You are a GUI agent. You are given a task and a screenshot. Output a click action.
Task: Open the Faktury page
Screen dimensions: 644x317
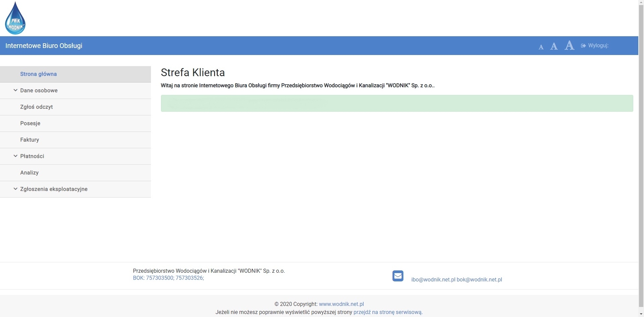[x=30, y=140]
